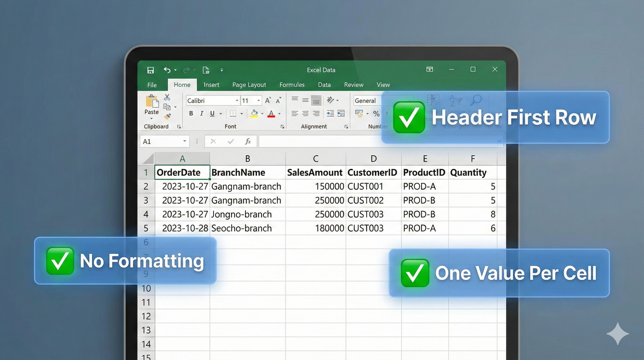Toggle Bold formatting
This screenshot has height=360, width=644.
coord(191,114)
